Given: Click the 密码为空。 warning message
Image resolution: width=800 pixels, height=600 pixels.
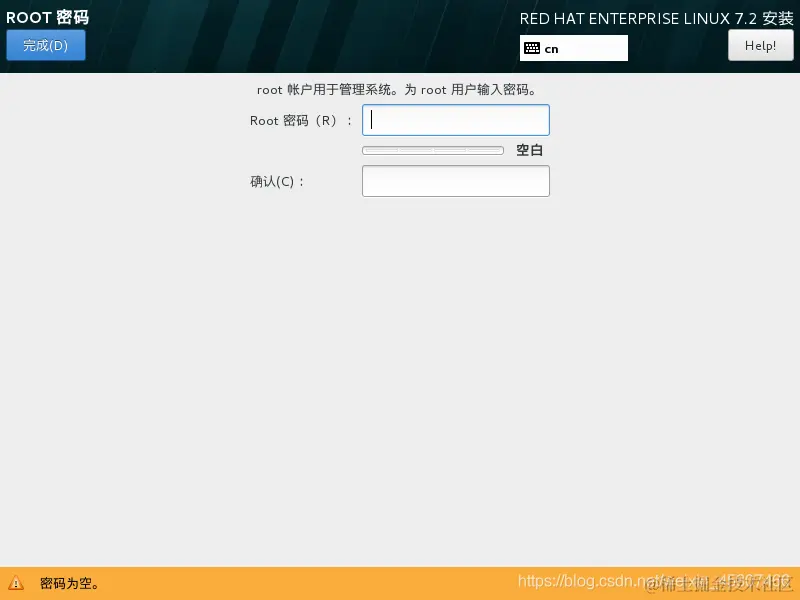Looking at the screenshot, I should pyautogui.click(x=69, y=583).
